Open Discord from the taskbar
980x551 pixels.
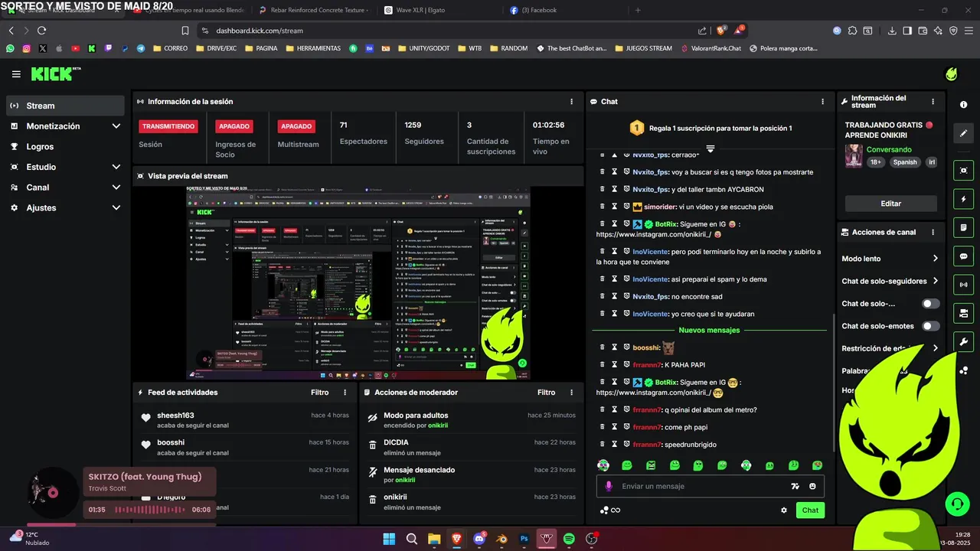(479, 539)
